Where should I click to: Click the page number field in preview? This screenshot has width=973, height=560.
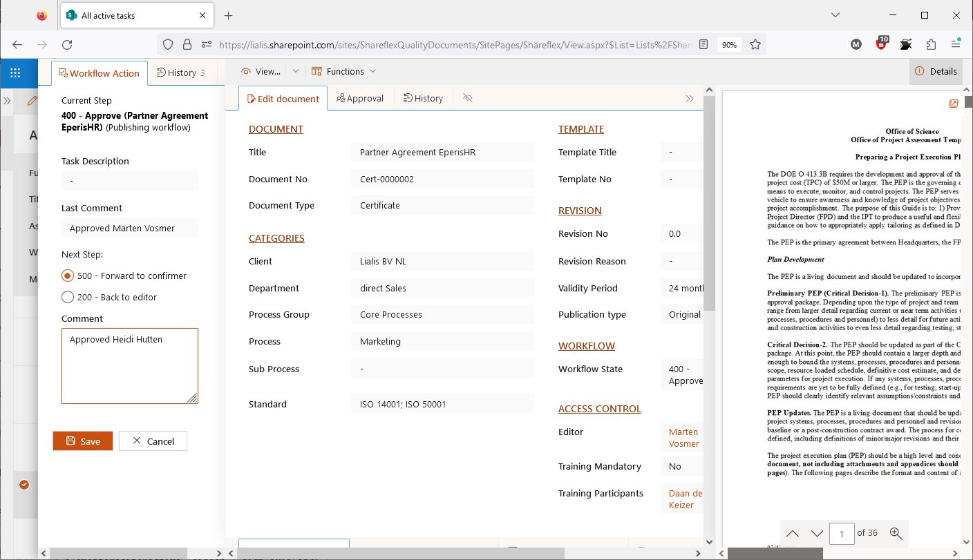point(842,533)
